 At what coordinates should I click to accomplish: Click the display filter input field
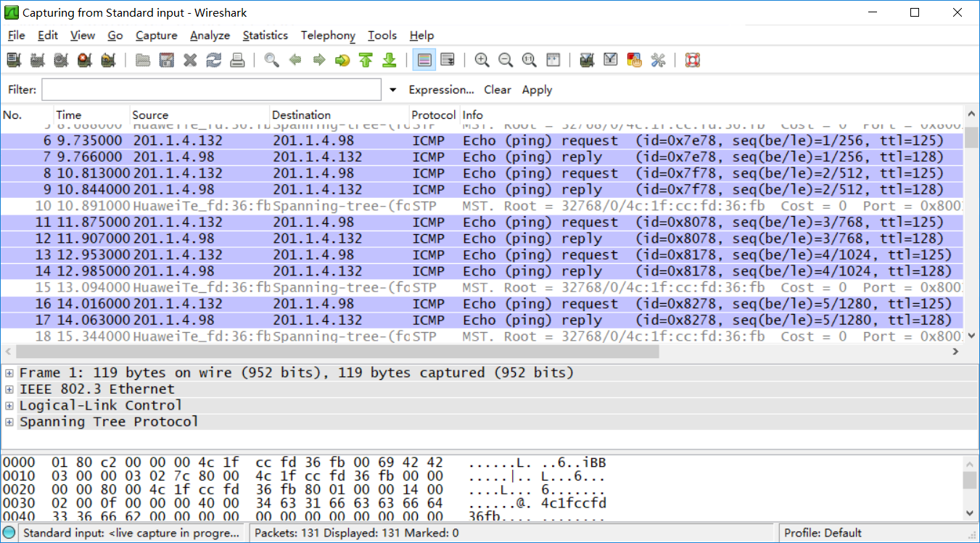211,90
